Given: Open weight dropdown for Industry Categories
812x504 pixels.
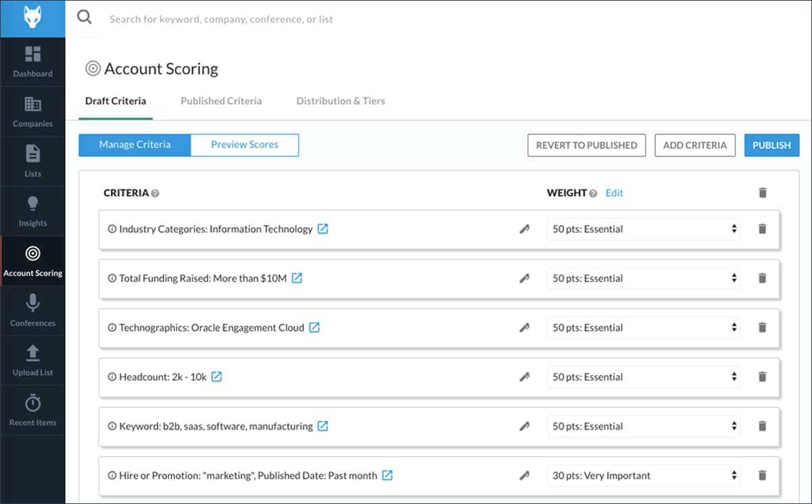Looking at the screenshot, I should tap(643, 229).
